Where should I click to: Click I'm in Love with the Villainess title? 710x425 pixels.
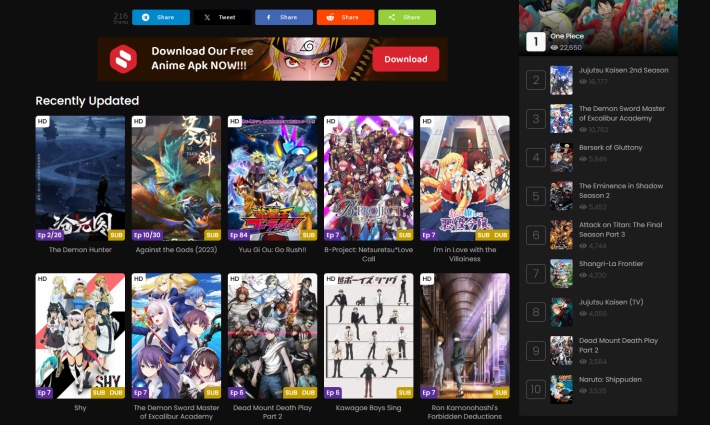(x=465, y=254)
